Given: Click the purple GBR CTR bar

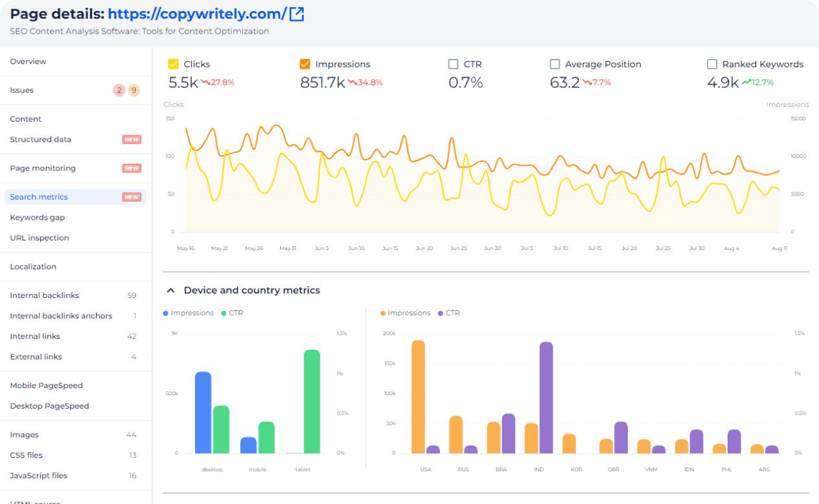Looking at the screenshot, I should click(x=621, y=438).
